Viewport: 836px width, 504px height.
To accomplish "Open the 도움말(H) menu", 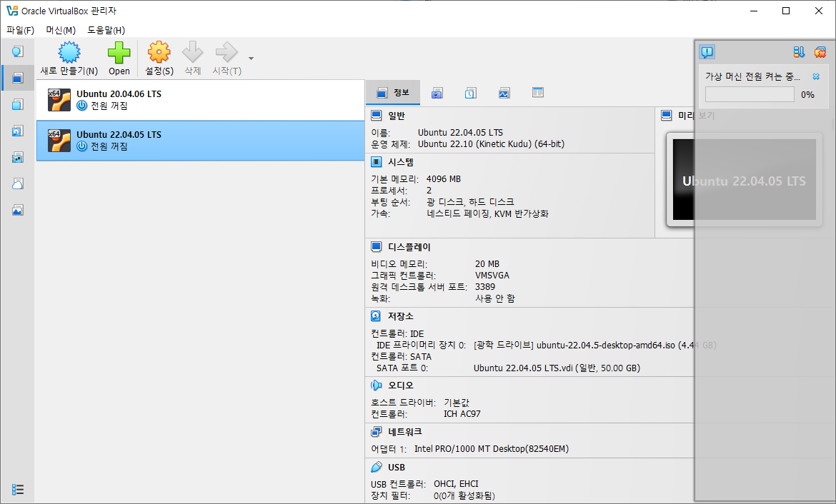I will [106, 30].
